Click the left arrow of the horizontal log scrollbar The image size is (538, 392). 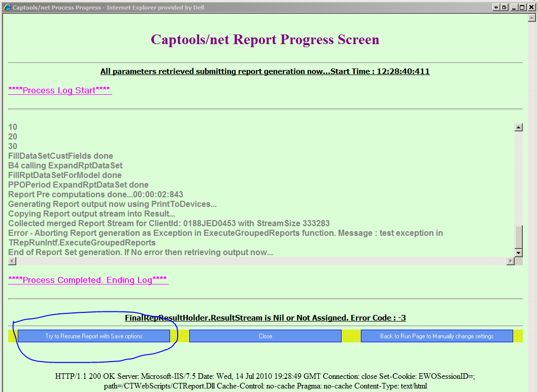[x=11, y=260]
